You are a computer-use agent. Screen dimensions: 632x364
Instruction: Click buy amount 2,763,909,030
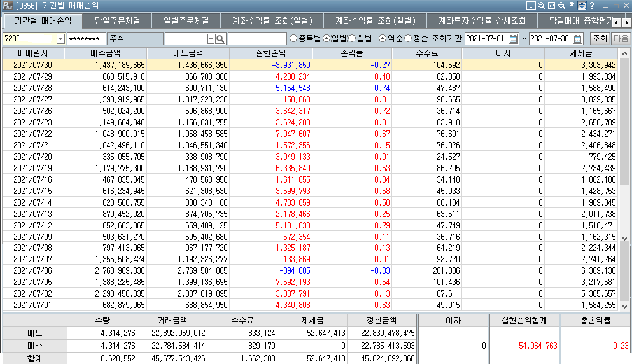(120, 270)
